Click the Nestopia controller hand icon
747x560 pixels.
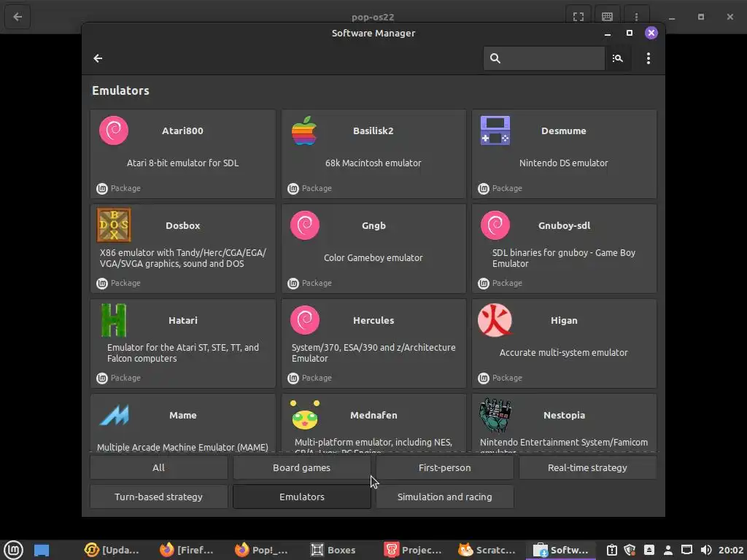point(495,415)
